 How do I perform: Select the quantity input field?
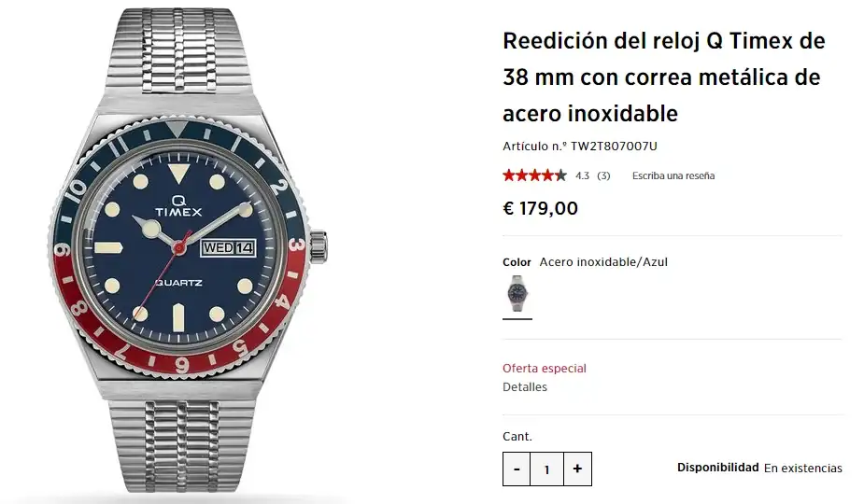point(546,469)
